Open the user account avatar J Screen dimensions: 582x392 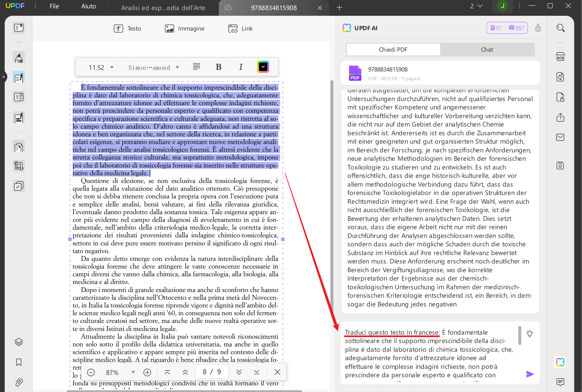502,6
